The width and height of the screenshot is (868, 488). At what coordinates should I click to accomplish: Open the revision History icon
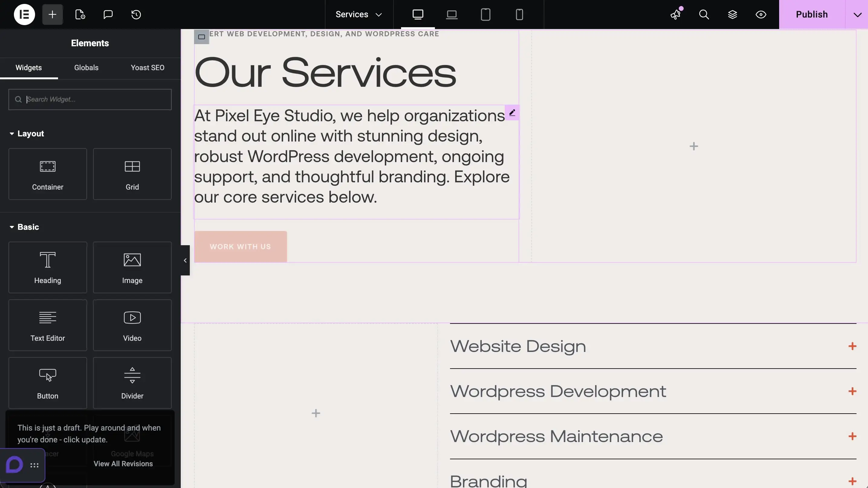pos(136,15)
